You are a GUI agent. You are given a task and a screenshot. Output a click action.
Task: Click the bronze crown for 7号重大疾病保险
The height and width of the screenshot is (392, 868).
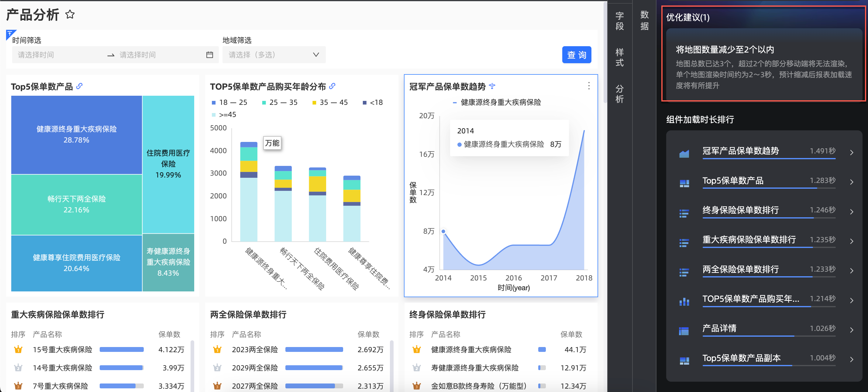(18, 386)
